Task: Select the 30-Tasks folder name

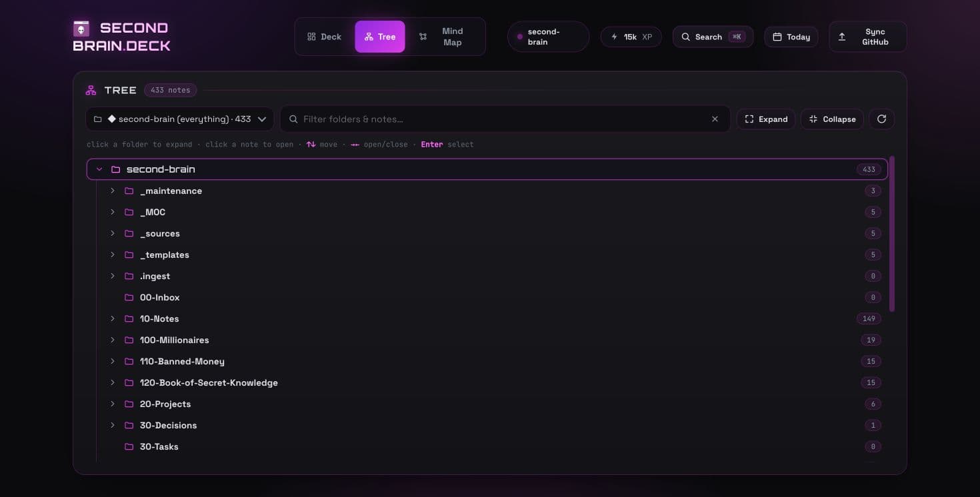Action: (159, 446)
